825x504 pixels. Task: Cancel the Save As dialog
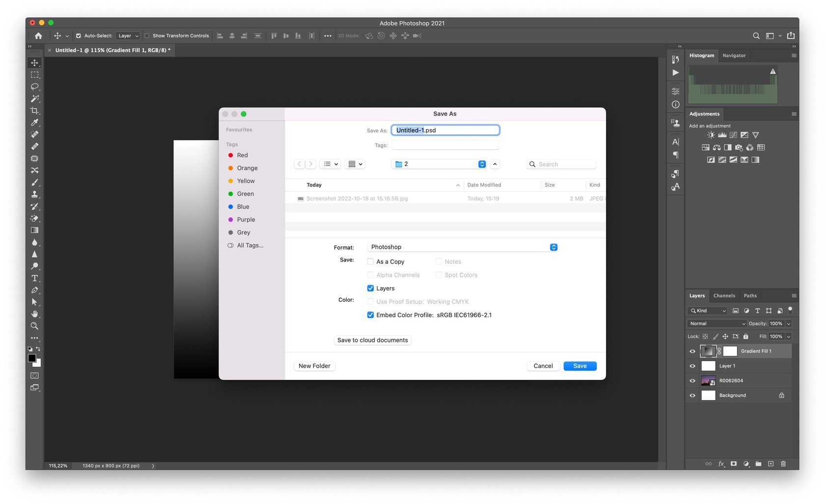click(543, 366)
